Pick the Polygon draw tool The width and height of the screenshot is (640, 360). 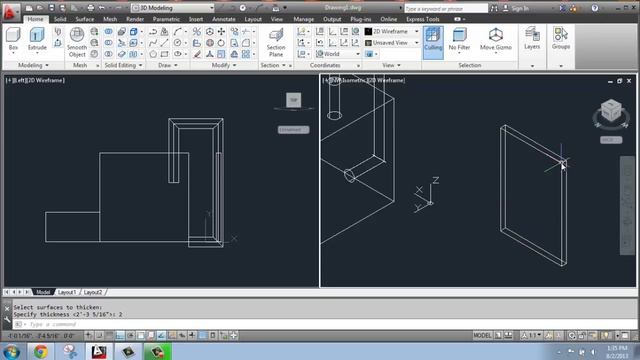(x=153, y=54)
